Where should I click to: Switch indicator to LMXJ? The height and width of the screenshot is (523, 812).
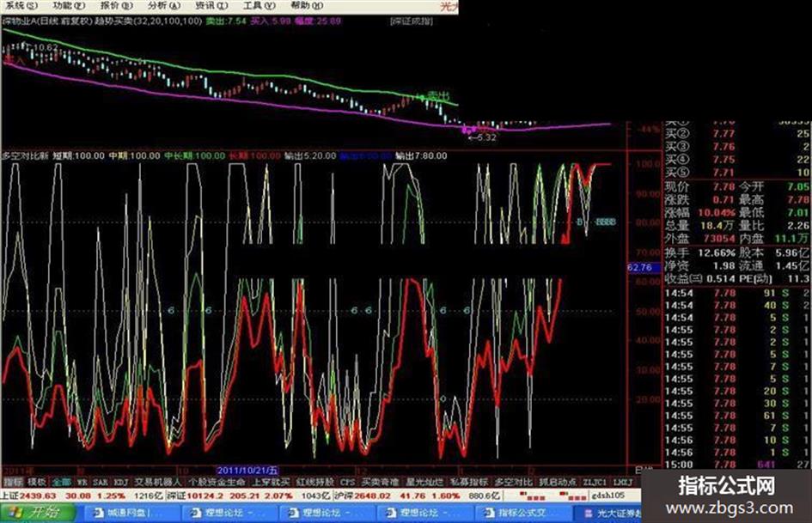click(623, 482)
